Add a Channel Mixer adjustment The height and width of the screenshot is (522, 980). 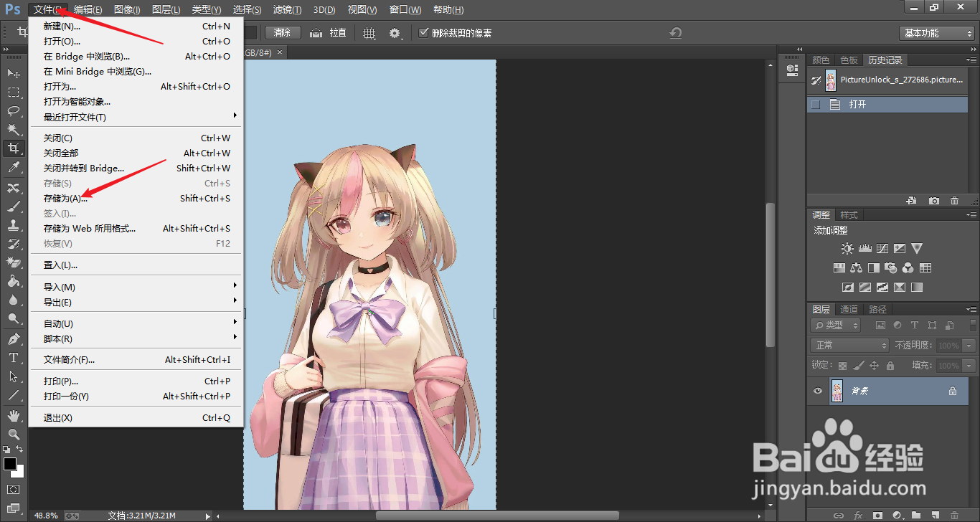coord(908,268)
